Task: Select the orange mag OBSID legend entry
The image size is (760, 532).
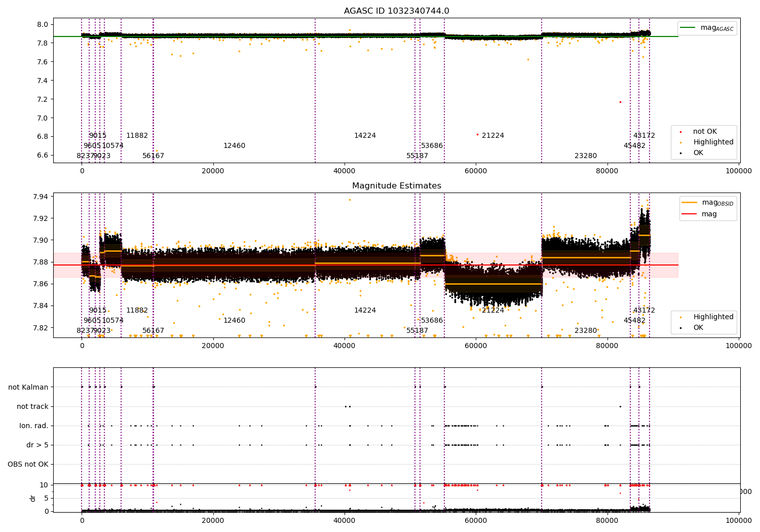Action: (707, 203)
